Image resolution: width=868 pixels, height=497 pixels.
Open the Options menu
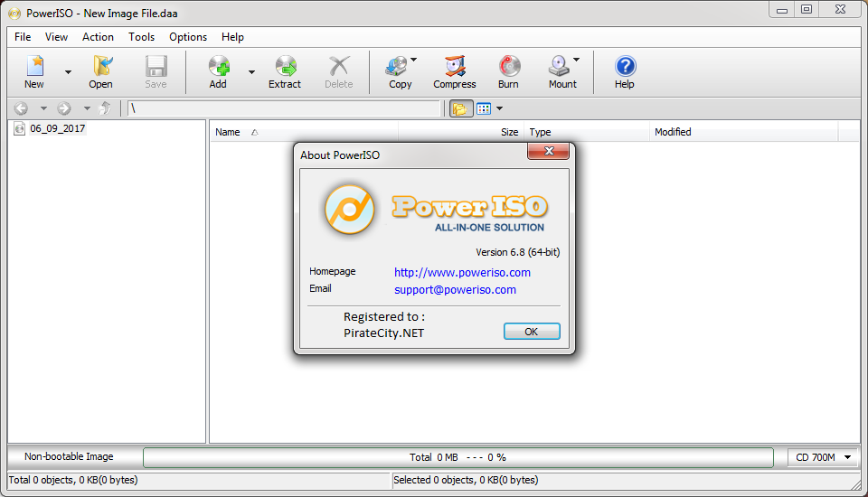[188, 37]
